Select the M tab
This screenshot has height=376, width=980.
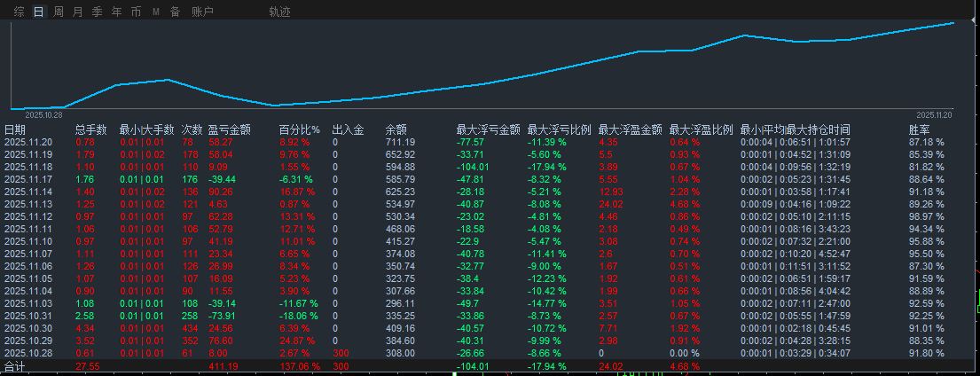[155, 12]
